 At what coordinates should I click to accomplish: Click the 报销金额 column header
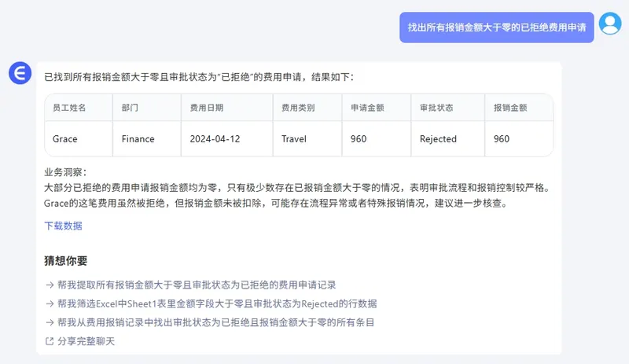point(510,108)
